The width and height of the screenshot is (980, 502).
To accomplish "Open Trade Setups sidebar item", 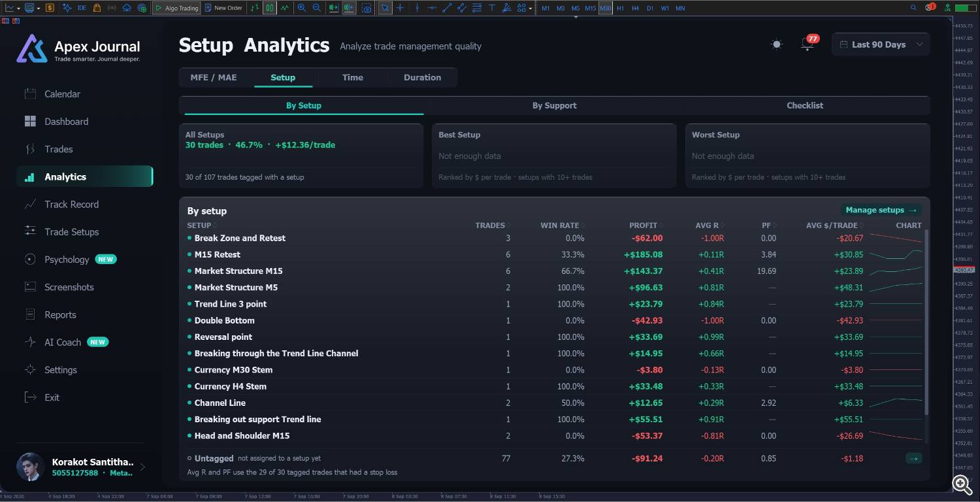I will coord(85,231).
